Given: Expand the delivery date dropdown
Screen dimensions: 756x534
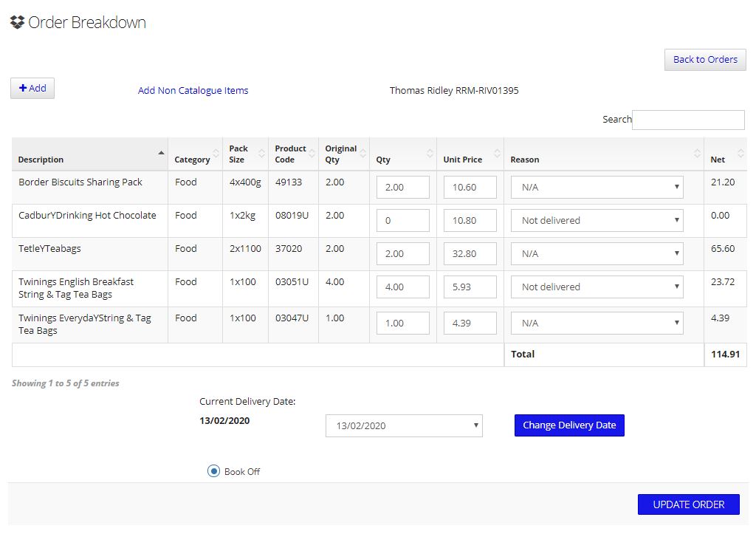Looking at the screenshot, I should pos(404,426).
